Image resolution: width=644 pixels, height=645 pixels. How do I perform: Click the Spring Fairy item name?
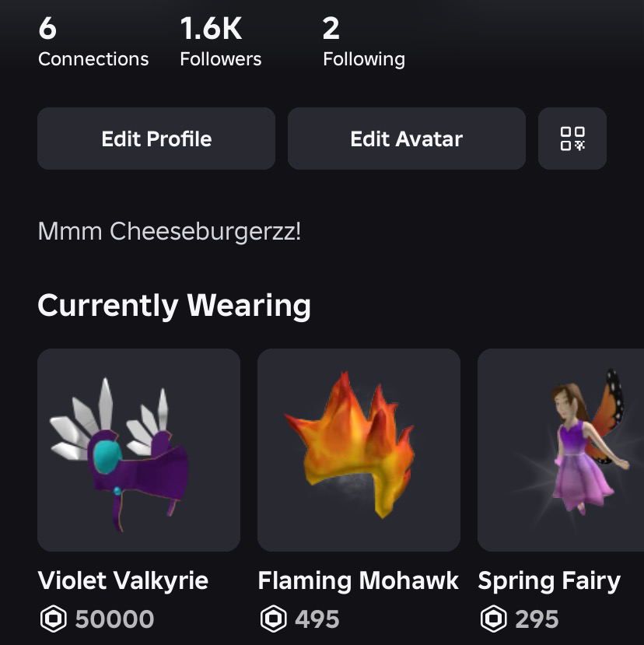(x=549, y=580)
